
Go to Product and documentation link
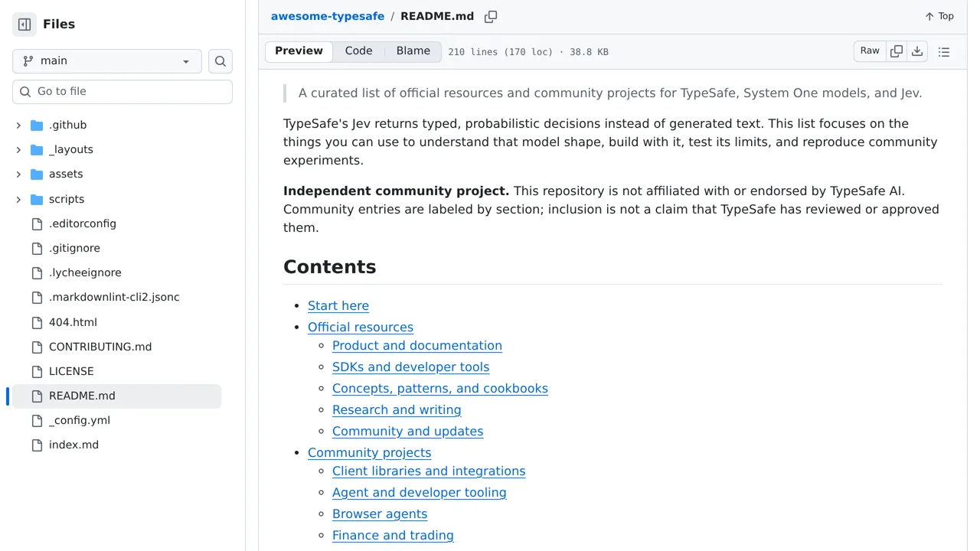tap(417, 345)
